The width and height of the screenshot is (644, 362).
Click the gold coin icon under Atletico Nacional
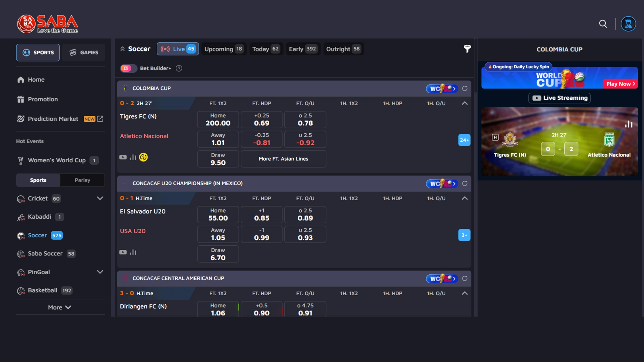point(143,157)
